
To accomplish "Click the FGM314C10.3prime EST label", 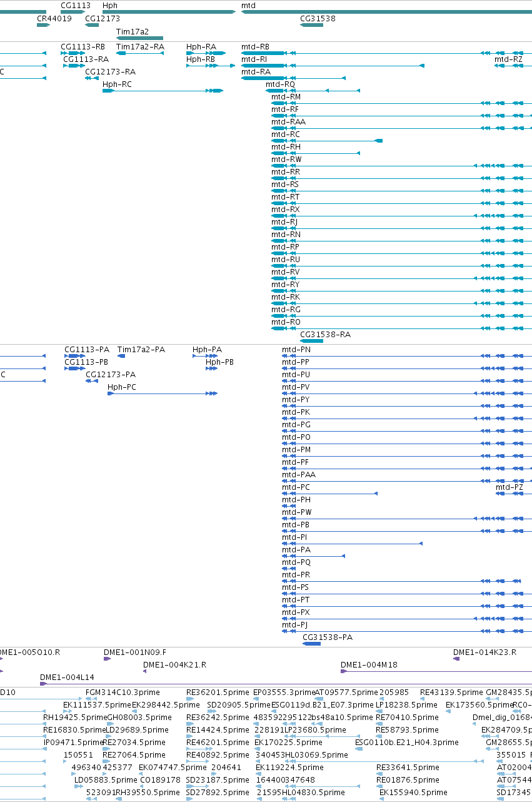I will pyautogui.click(x=123, y=693).
